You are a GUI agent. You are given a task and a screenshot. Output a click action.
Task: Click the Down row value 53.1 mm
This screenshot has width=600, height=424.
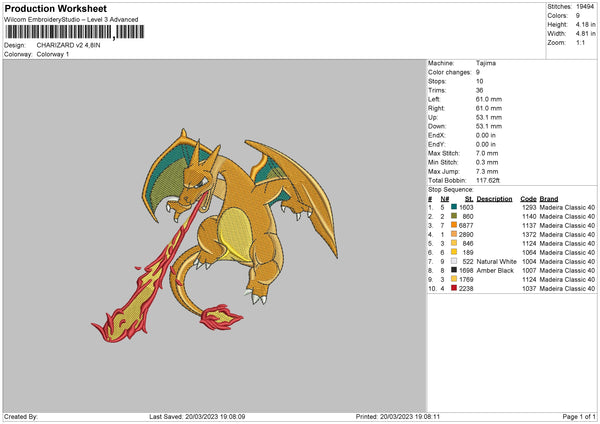pos(489,126)
